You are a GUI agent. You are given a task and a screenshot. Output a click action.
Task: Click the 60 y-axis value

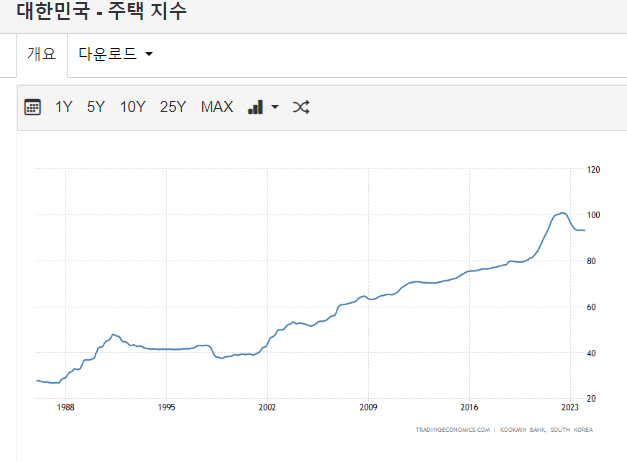pos(591,307)
